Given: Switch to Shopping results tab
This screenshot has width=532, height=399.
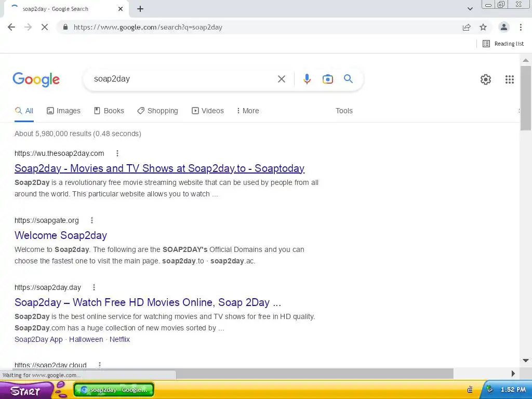Looking at the screenshot, I should pyautogui.click(x=157, y=111).
